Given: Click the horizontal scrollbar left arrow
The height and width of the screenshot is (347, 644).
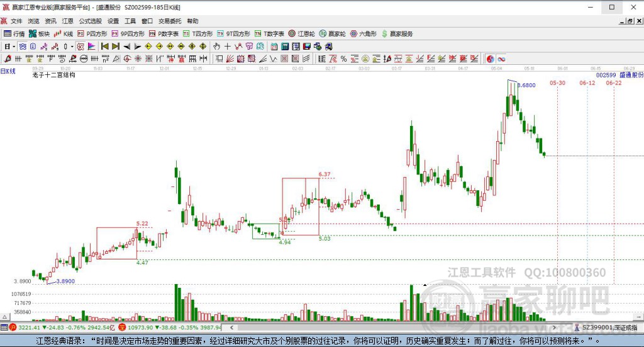Looking at the screenshot, I should (231, 327).
